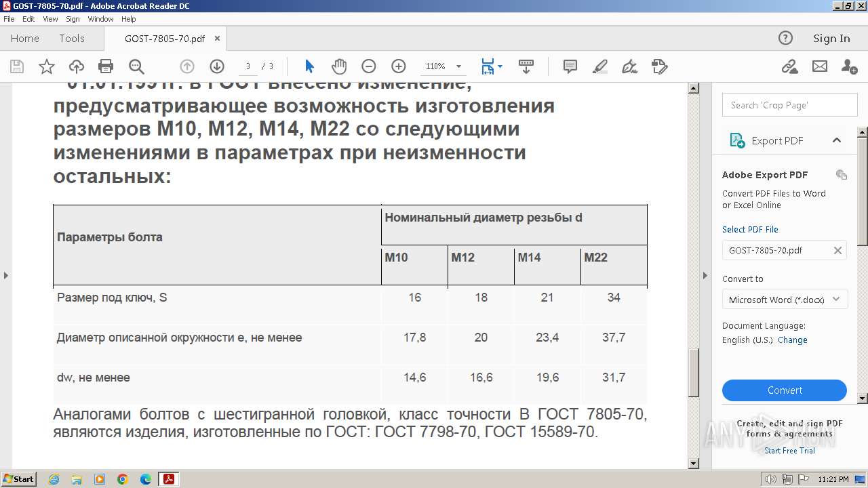The image size is (868, 488).
Task: Zoom in with the plus icon
Action: tap(399, 66)
